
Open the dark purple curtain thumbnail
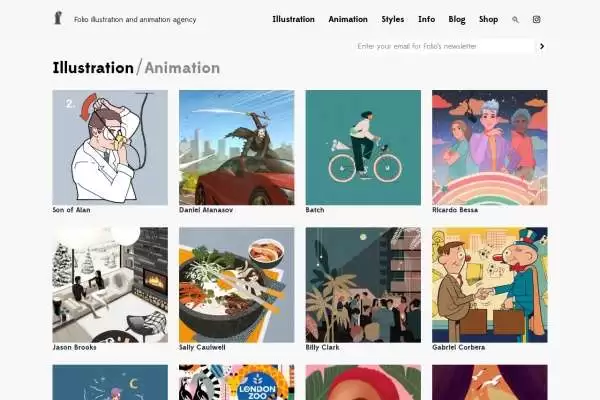[x=490, y=382]
